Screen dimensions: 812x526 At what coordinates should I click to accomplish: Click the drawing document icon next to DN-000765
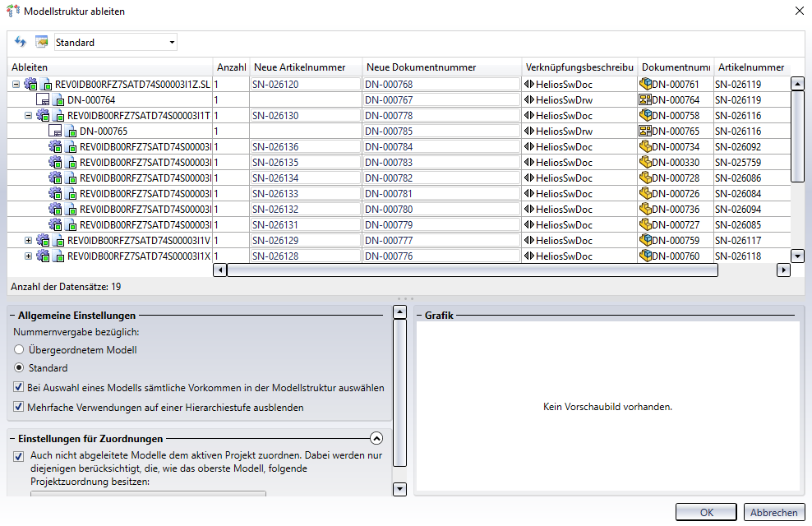click(645, 131)
